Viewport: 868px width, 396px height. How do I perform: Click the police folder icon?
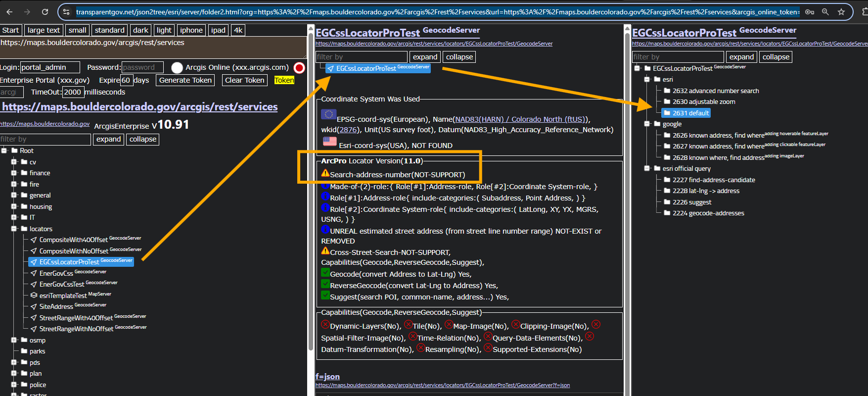coord(24,385)
